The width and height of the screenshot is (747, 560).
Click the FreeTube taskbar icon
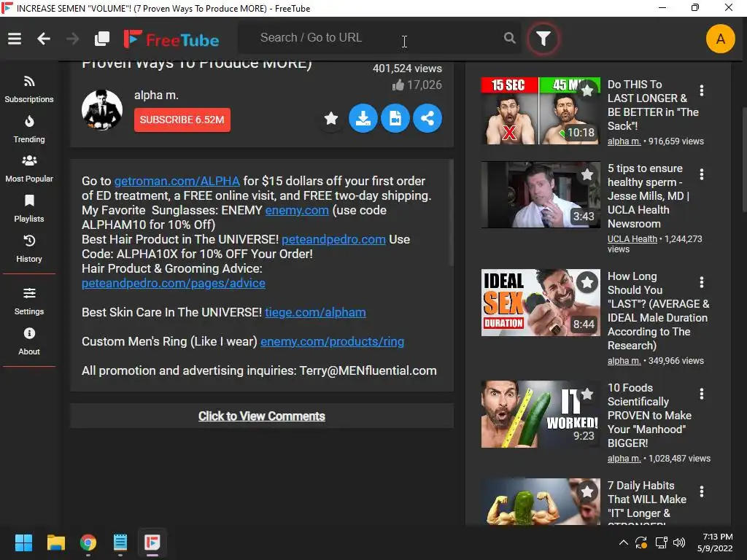152,542
